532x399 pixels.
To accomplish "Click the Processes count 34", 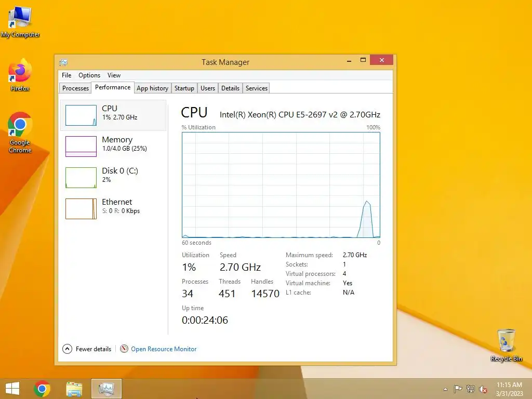I will coord(187,294).
